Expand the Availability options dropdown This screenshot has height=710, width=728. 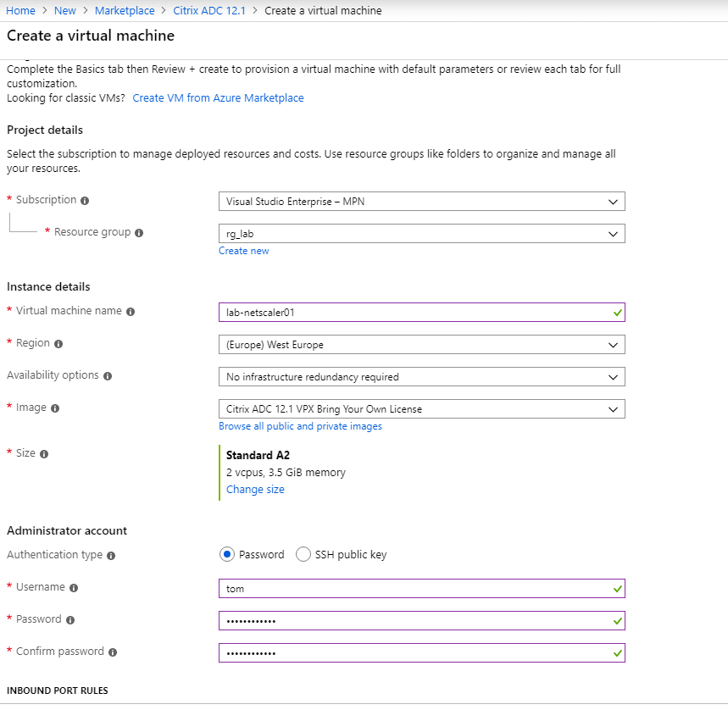click(x=421, y=377)
